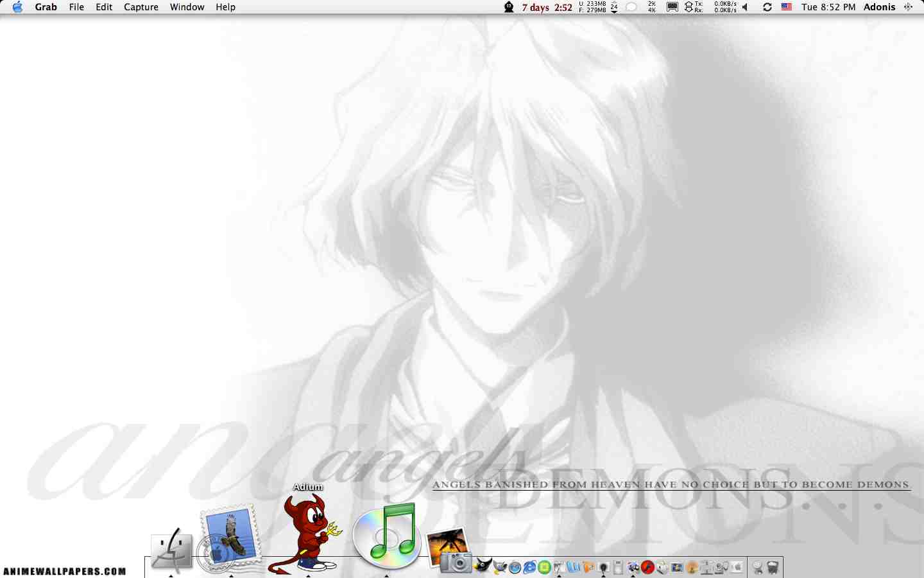Launch Adium devil mascot icon
The height and width of the screenshot is (578, 924).
pos(309,534)
